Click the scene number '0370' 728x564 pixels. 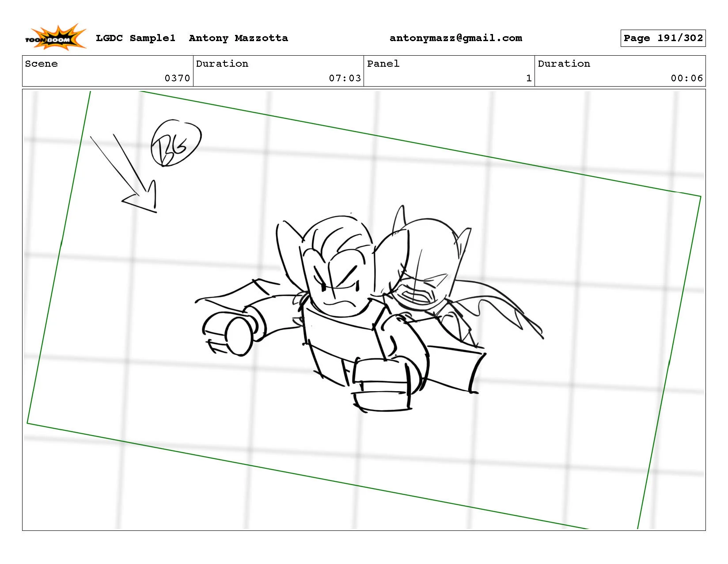[177, 78]
